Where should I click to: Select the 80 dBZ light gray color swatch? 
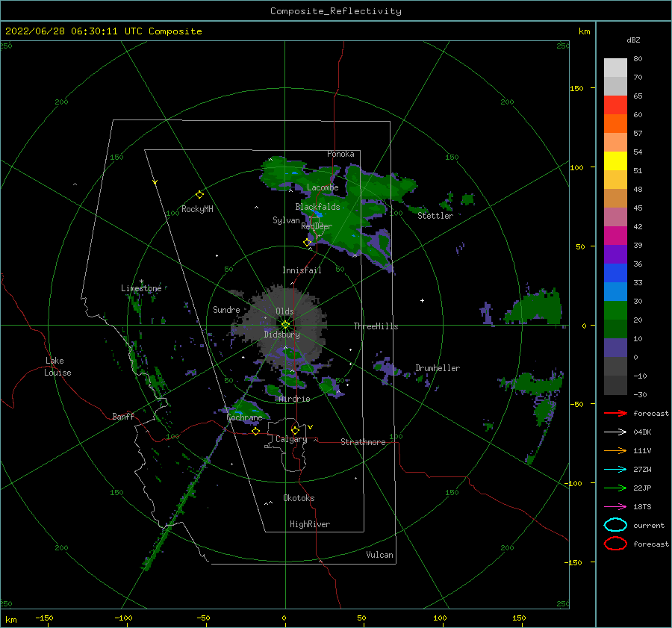coord(615,67)
